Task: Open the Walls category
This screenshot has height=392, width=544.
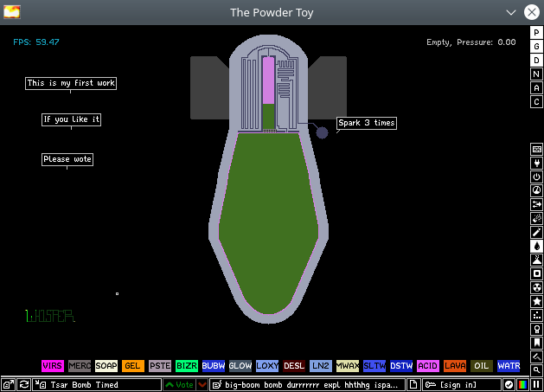Action: tap(536, 150)
